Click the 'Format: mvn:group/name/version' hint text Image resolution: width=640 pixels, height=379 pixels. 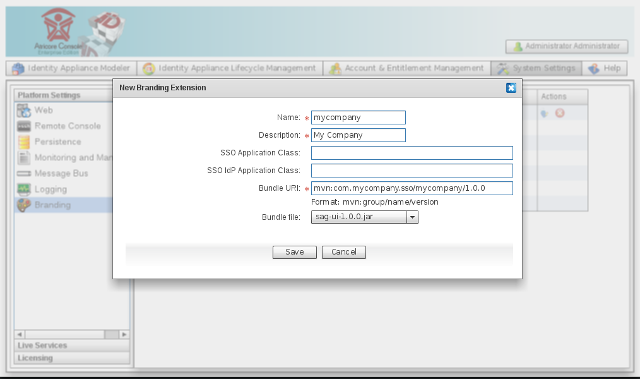pos(374,202)
